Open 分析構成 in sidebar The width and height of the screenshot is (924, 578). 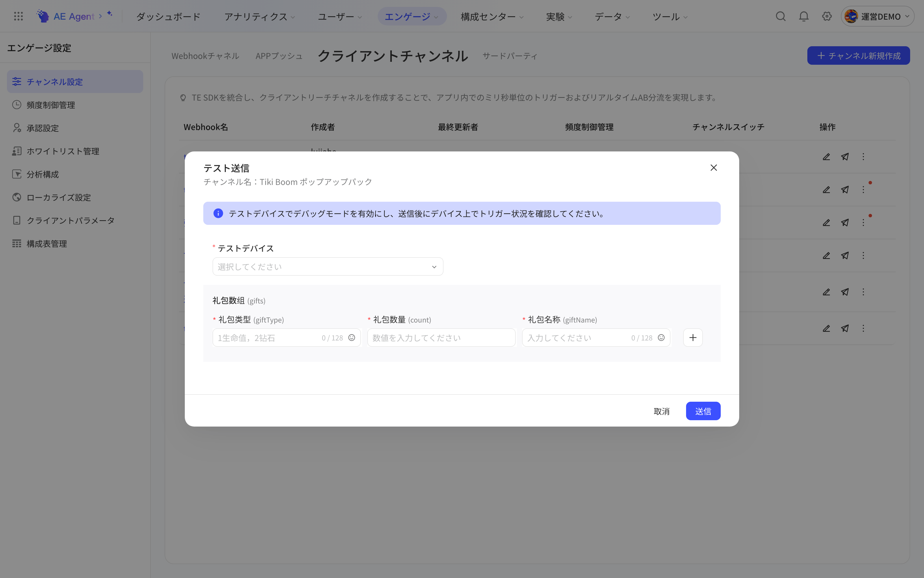[75, 174]
